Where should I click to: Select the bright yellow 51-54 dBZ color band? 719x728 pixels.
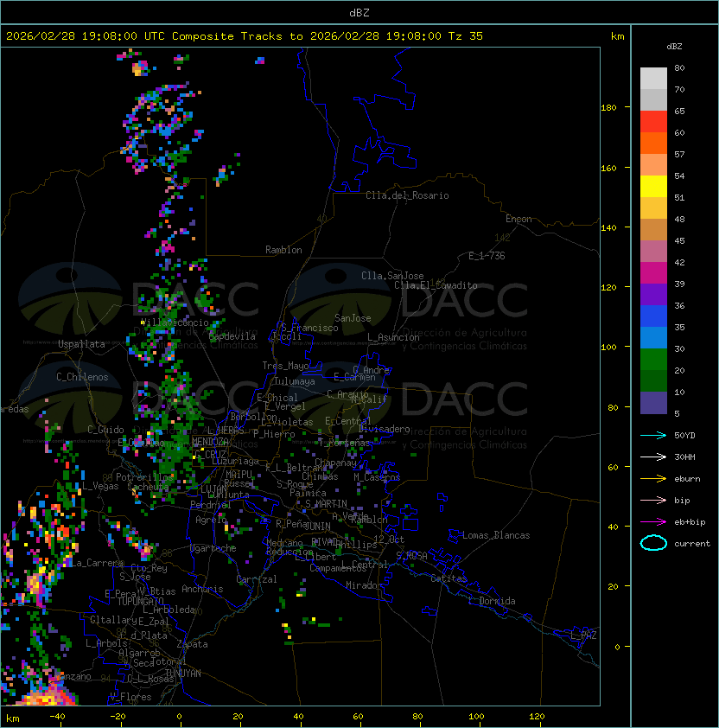(653, 187)
